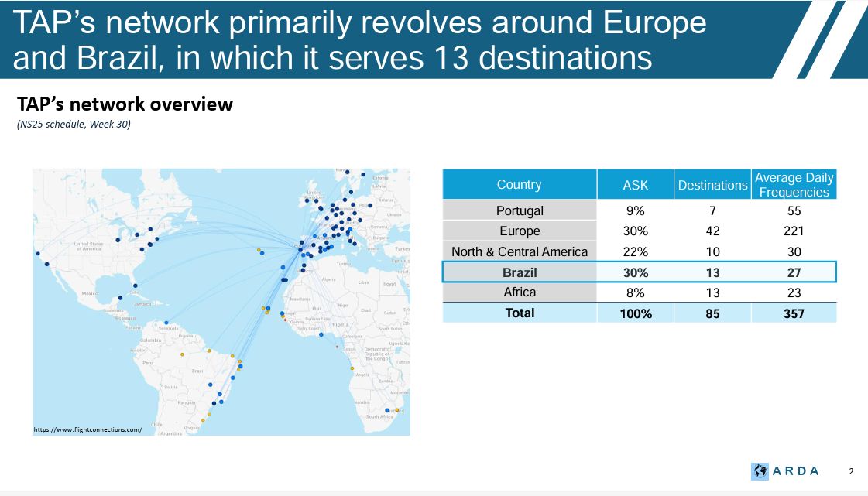Click the 'Average Daily Frequencies' column header

coord(794,185)
